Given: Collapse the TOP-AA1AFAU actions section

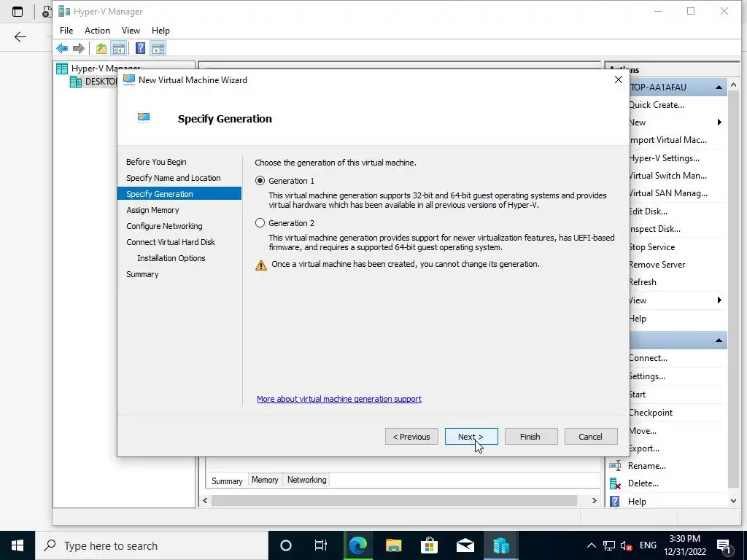Looking at the screenshot, I should click(719, 87).
